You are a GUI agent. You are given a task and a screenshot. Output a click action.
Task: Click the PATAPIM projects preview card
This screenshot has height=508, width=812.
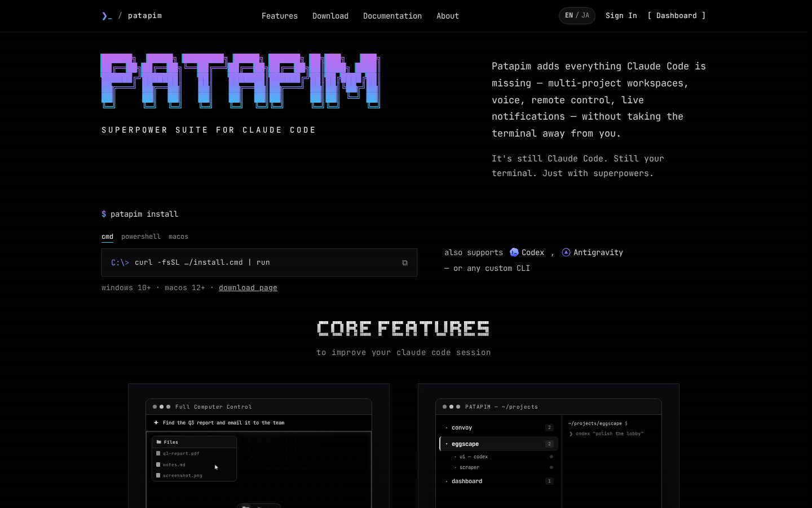point(549,446)
